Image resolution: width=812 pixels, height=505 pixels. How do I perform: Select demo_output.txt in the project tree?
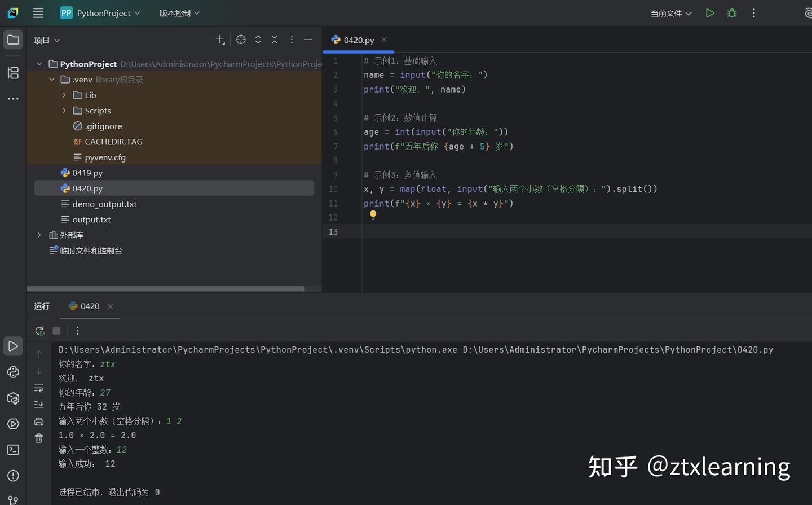105,204
